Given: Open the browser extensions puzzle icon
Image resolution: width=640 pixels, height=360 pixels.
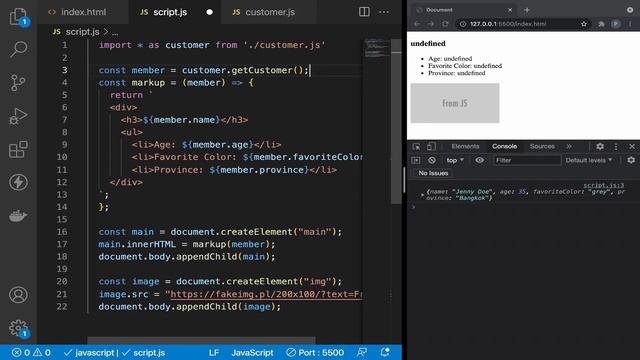Looking at the screenshot, I should 601,24.
